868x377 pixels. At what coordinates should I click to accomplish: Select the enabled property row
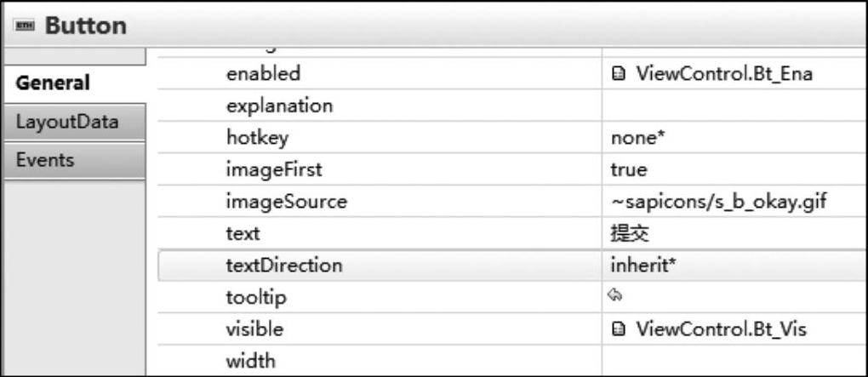click(512, 74)
